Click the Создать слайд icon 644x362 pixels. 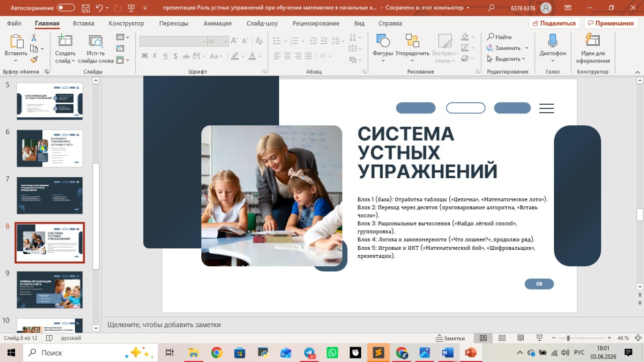tap(65, 41)
